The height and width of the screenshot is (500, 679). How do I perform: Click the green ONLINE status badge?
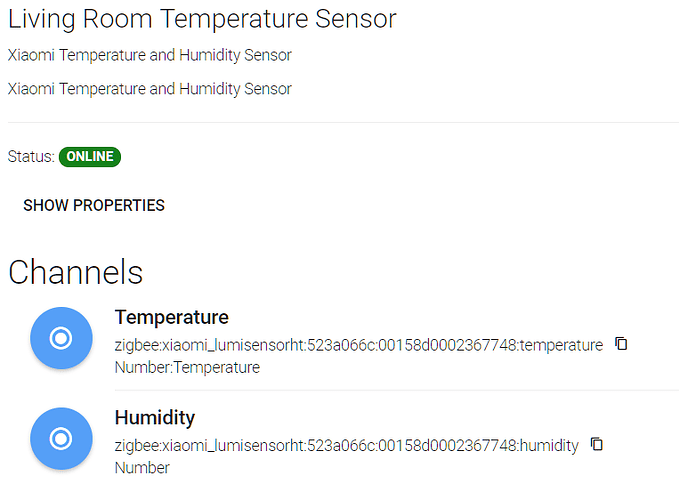point(90,157)
